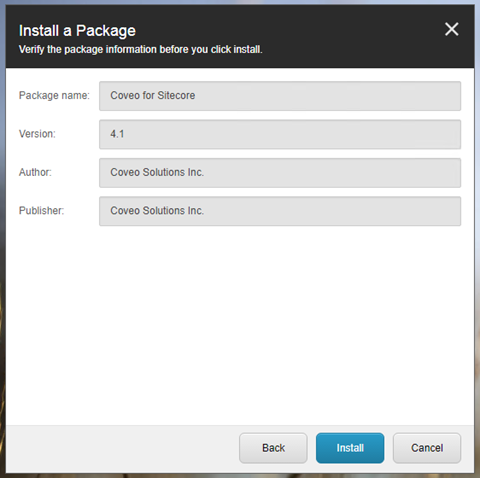Close the Install a Package dialog

pos(452,29)
